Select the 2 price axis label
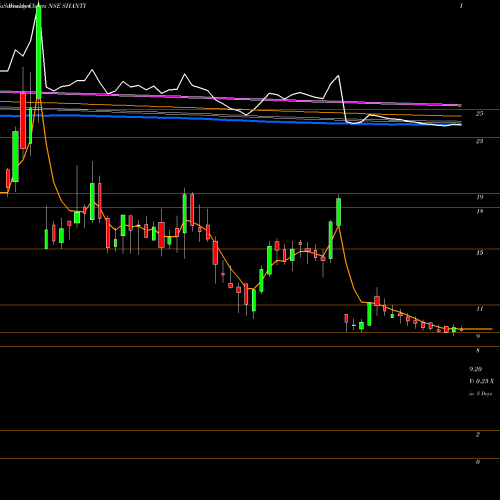This screenshot has width=500, height=500. pos(478,435)
